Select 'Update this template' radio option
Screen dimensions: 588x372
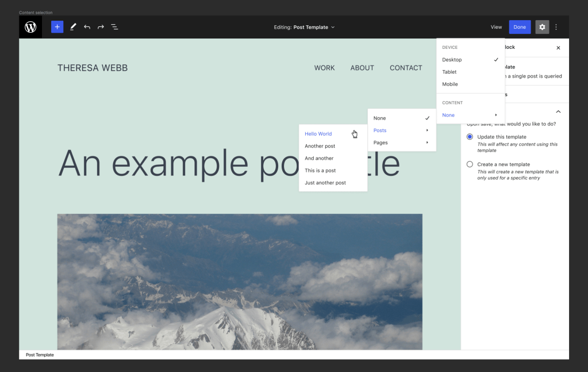pyautogui.click(x=470, y=137)
